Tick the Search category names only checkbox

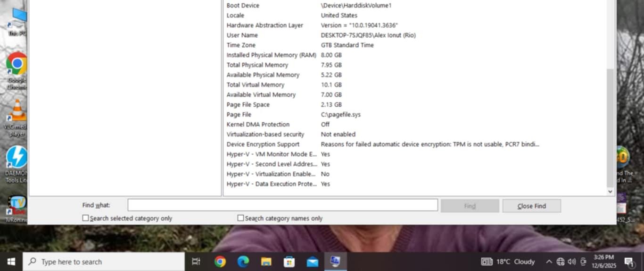[x=241, y=218]
